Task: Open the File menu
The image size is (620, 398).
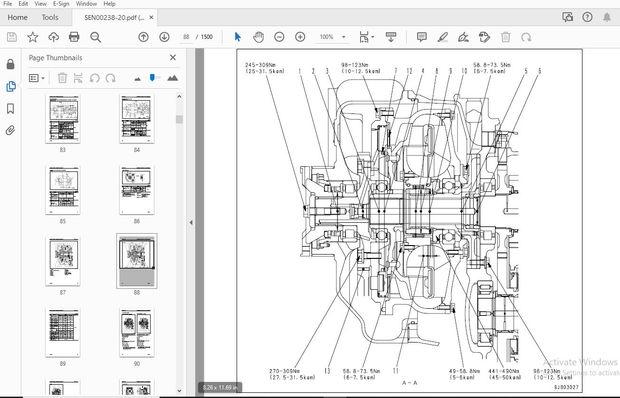Action: pyautogui.click(x=7, y=4)
